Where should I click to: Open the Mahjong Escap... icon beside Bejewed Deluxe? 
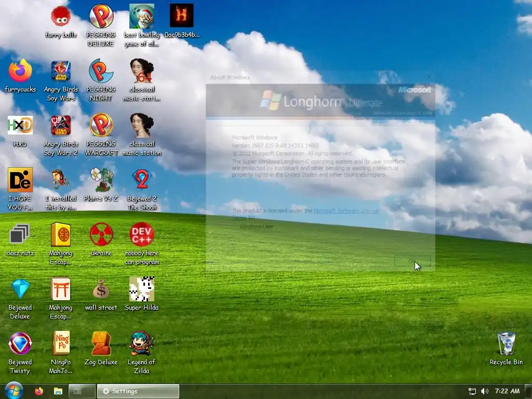click(x=61, y=299)
